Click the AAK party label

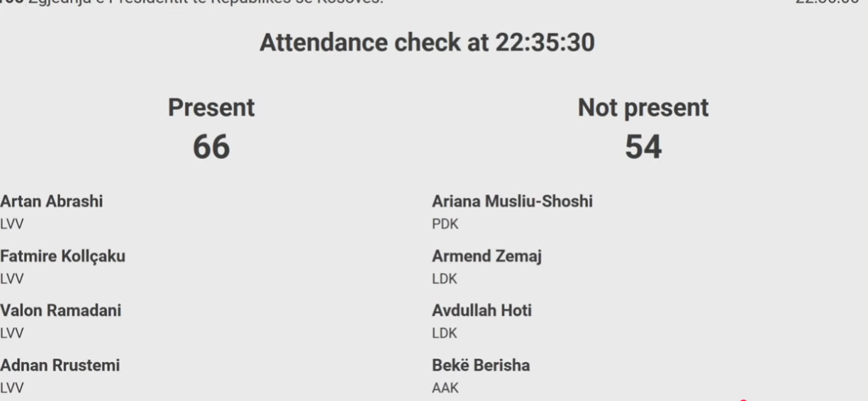click(445, 388)
